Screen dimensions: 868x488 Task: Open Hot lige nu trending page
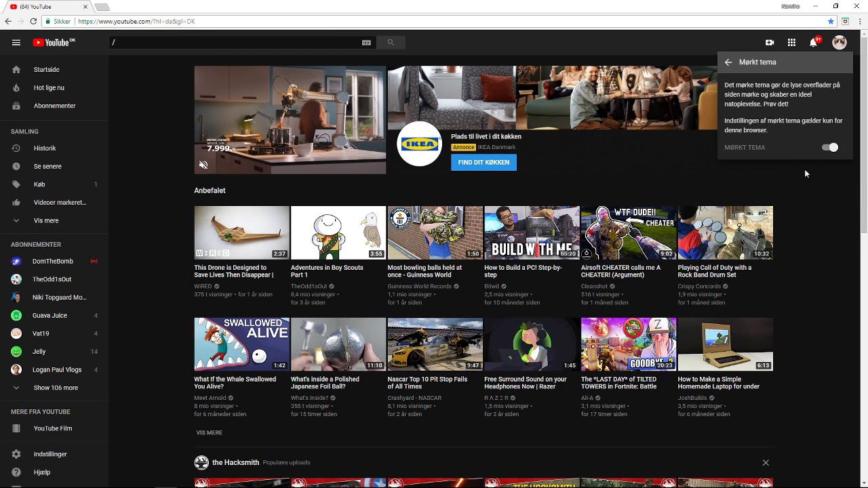pyautogui.click(x=54, y=87)
